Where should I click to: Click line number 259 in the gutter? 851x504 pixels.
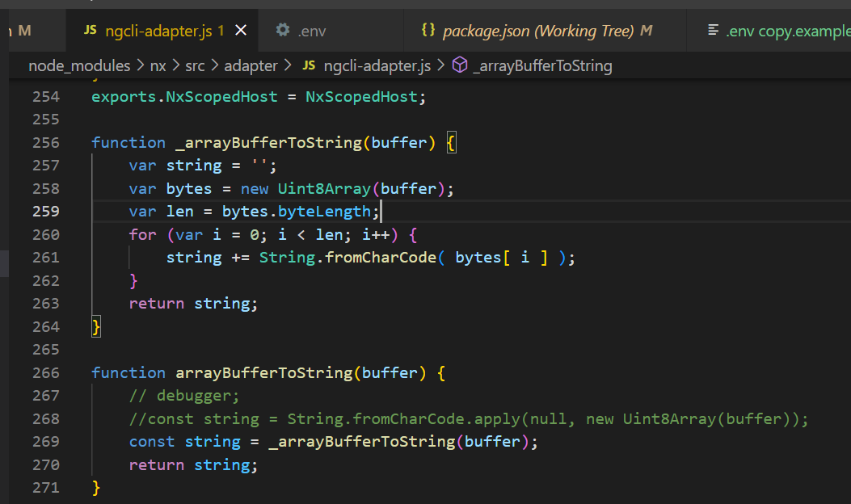(x=46, y=211)
